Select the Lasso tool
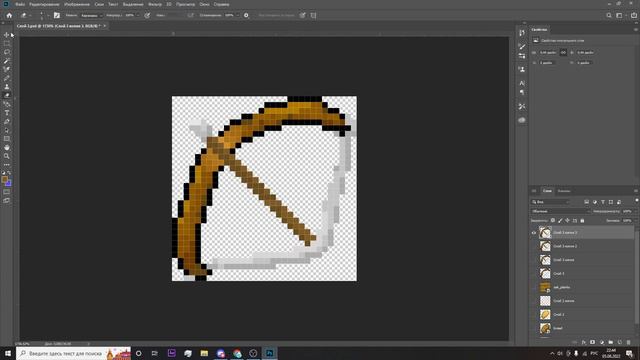The height and width of the screenshot is (360, 640). (x=7, y=52)
